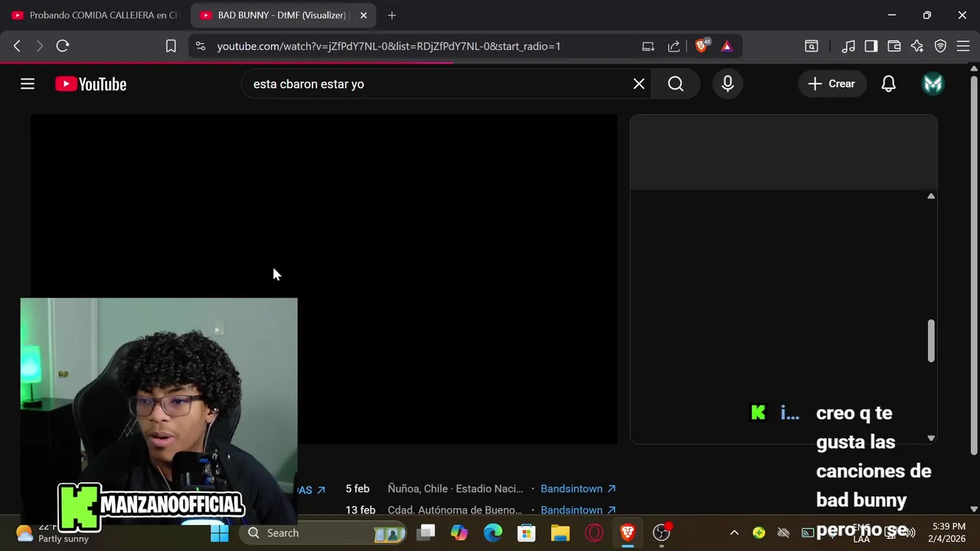Reload the current page
This screenshot has height=551, width=980.
coord(63,46)
